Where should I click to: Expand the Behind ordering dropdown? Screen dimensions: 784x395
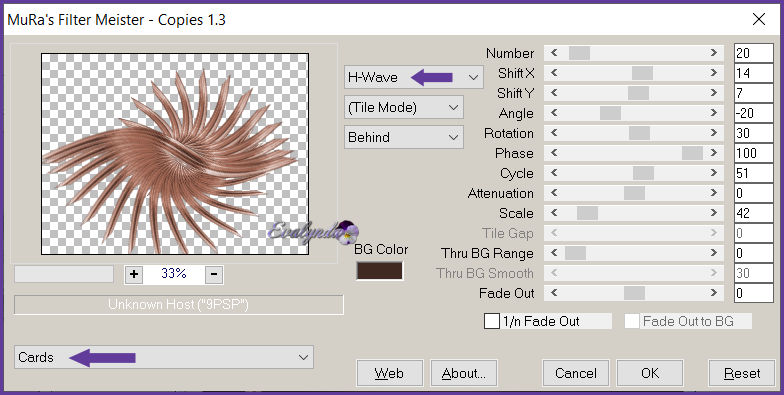pos(404,138)
